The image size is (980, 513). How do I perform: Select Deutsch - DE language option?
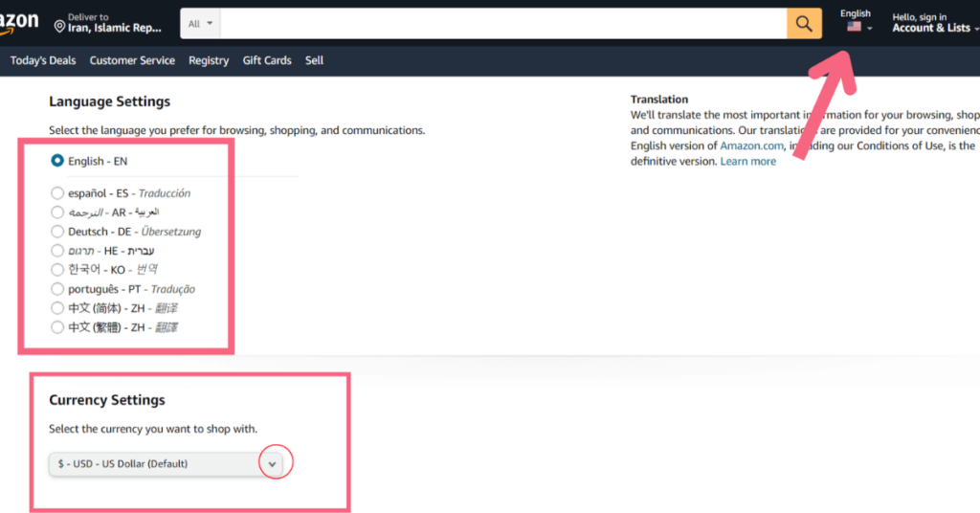tap(56, 232)
